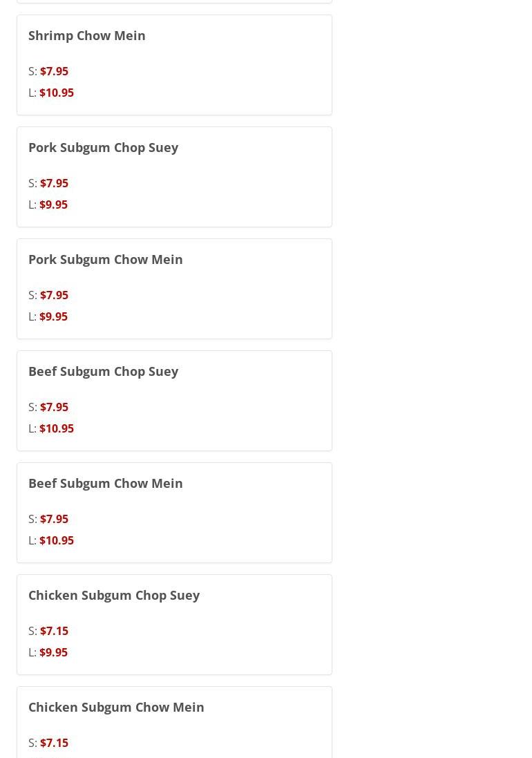Click the Pork Subgum Chow Mein title

point(105,259)
